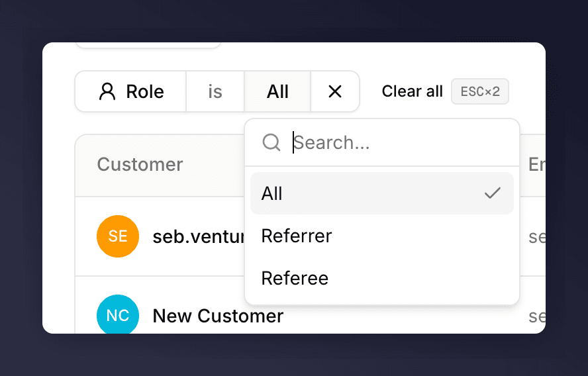Open the 'is' operator selector

pos(215,91)
